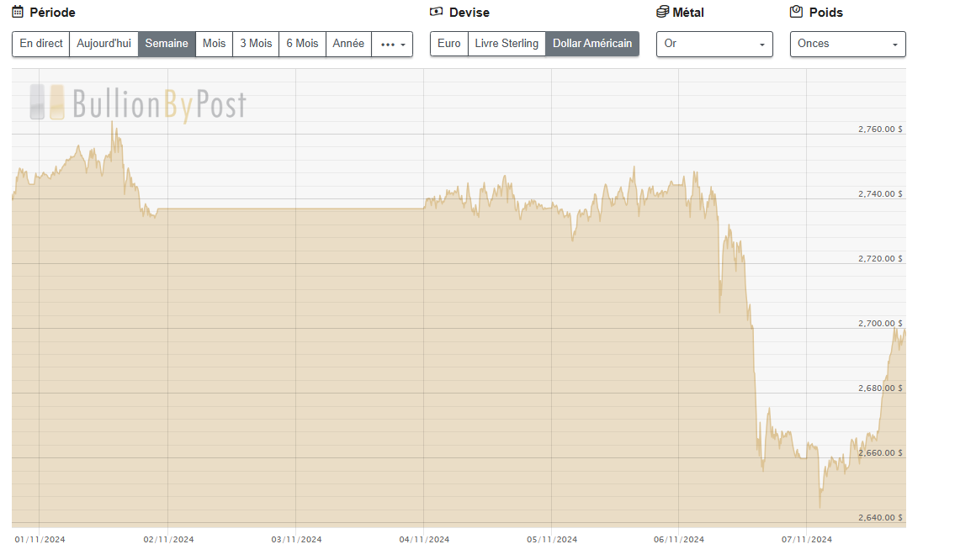The image size is (976, 560).
Task: Select the En direct period
Action: pyautogui.click(x=41, y=44)
